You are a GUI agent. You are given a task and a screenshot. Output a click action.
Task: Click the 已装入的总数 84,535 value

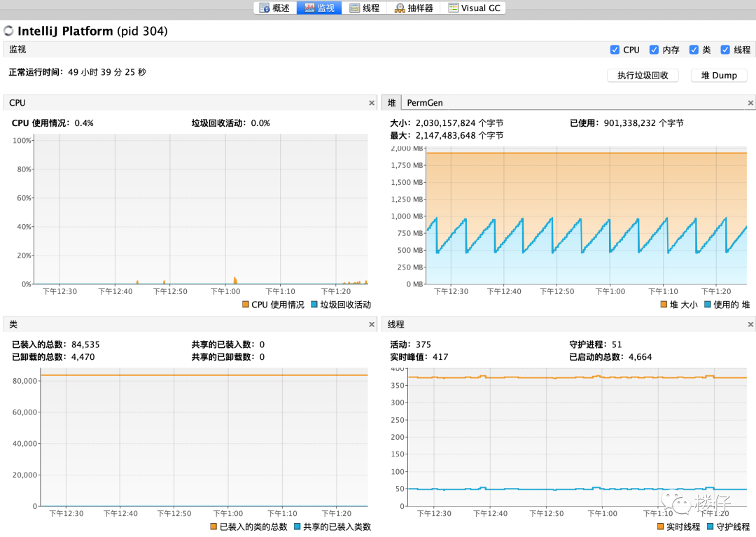(x=85, y=344)
